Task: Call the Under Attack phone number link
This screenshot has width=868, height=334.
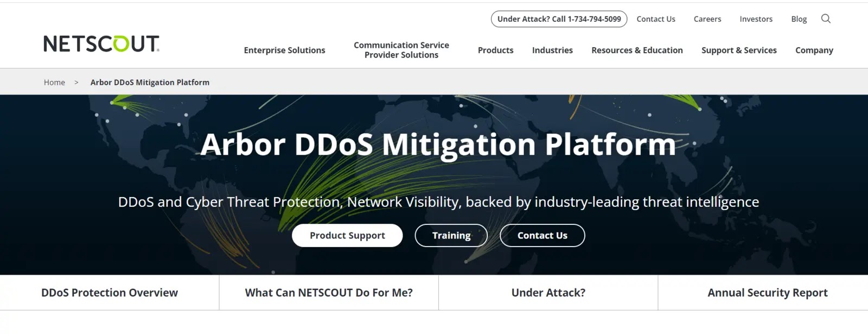Action: [559, 18]
